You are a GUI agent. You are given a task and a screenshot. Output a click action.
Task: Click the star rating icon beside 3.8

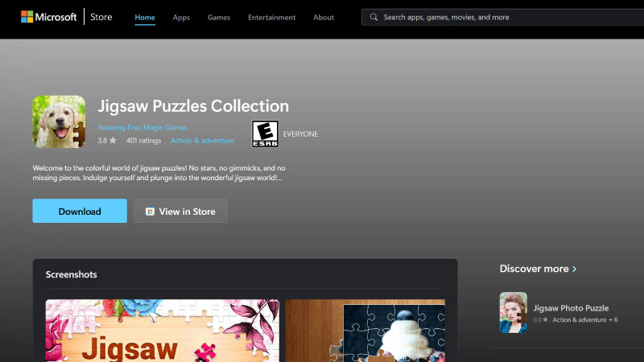(x=113, y=141)
